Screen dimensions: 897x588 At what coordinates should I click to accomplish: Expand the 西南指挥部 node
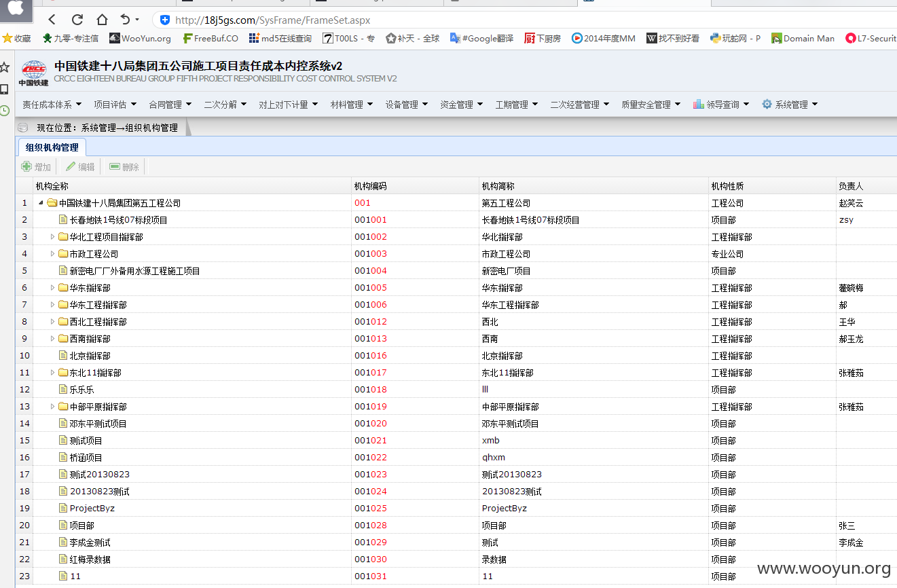(53, 339)
